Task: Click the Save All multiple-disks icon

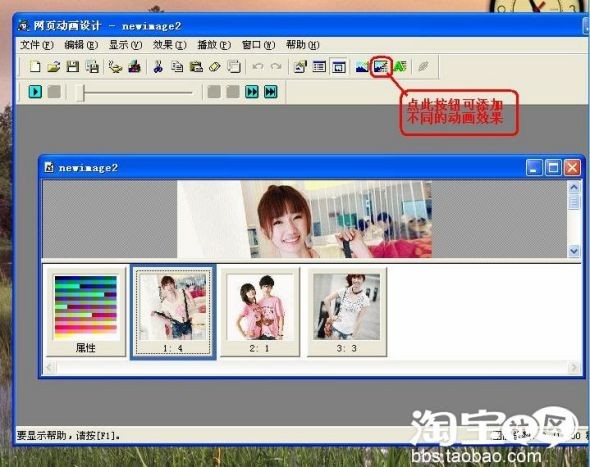Action: (x=92, y=67)
